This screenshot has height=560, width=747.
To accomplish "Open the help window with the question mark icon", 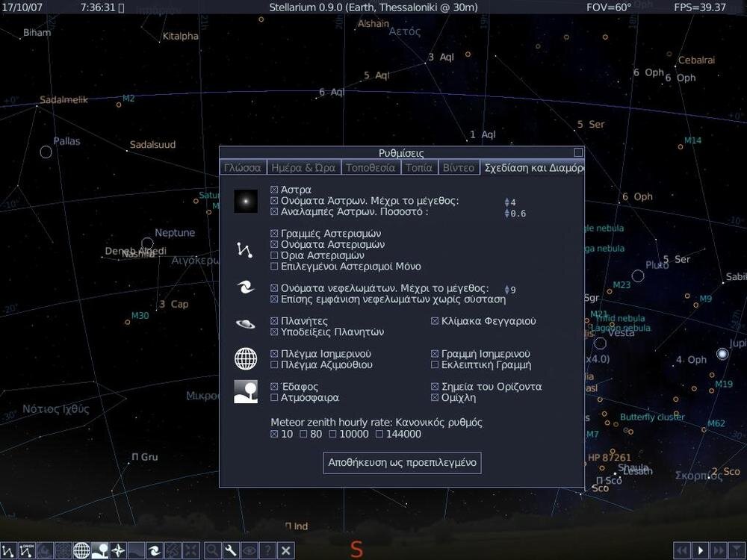I will pos(267,550).
